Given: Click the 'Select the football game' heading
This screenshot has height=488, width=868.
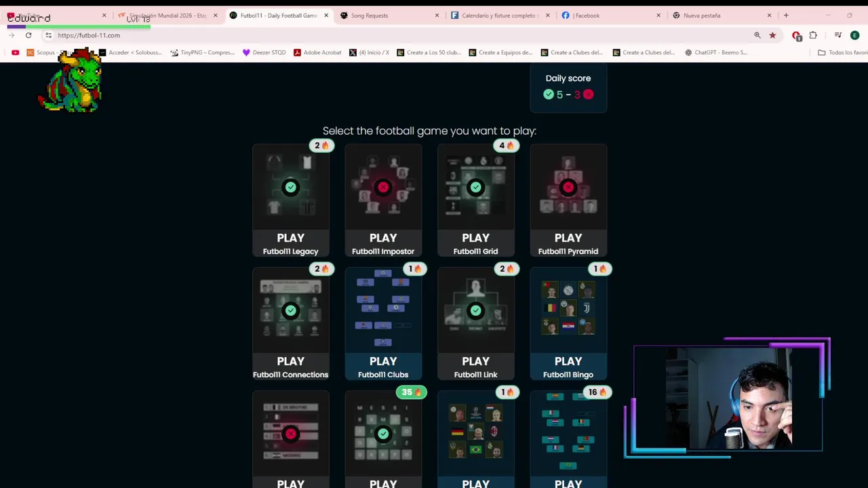Looking at the screenshot, I should point(429,131).
